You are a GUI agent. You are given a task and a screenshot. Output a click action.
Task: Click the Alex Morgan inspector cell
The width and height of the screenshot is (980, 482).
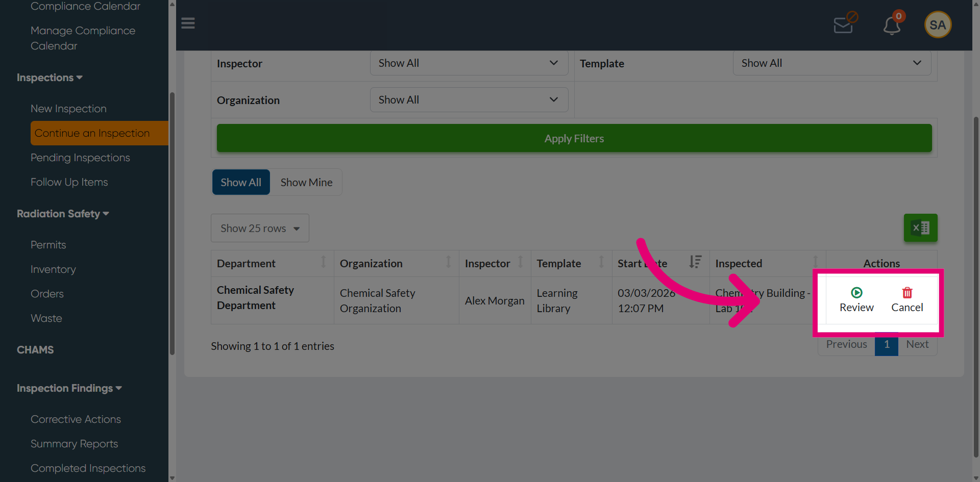click(495, 301)
